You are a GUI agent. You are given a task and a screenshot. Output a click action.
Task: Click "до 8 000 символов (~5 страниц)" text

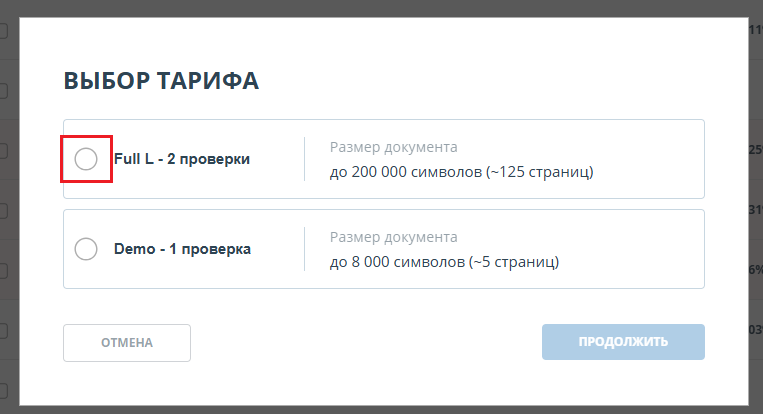444,262
